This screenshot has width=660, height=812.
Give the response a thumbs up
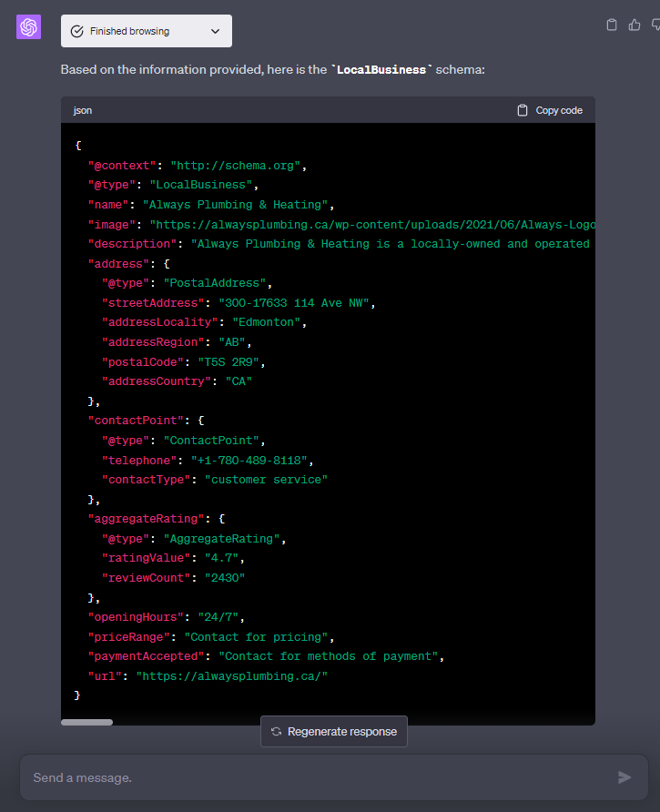(635, 25)
